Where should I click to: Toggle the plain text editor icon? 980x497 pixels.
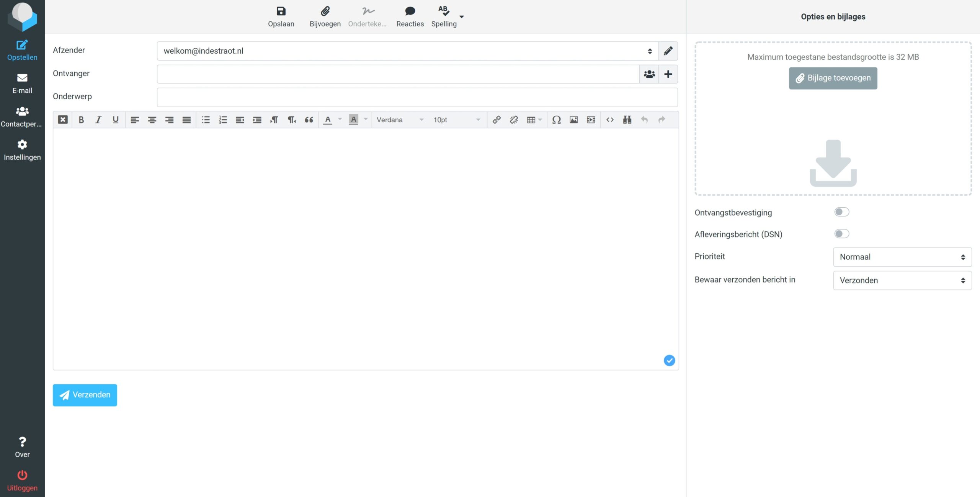(x=63, y=120)
